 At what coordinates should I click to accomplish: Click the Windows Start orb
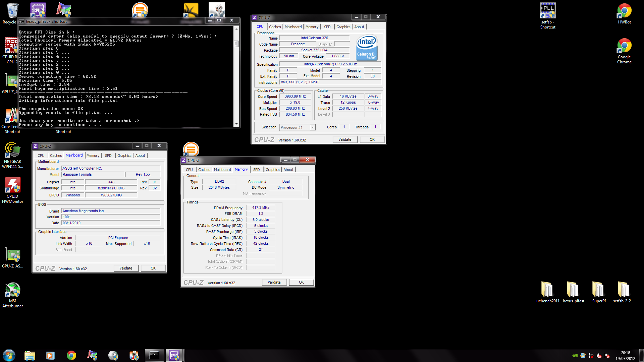click(9, 355)
